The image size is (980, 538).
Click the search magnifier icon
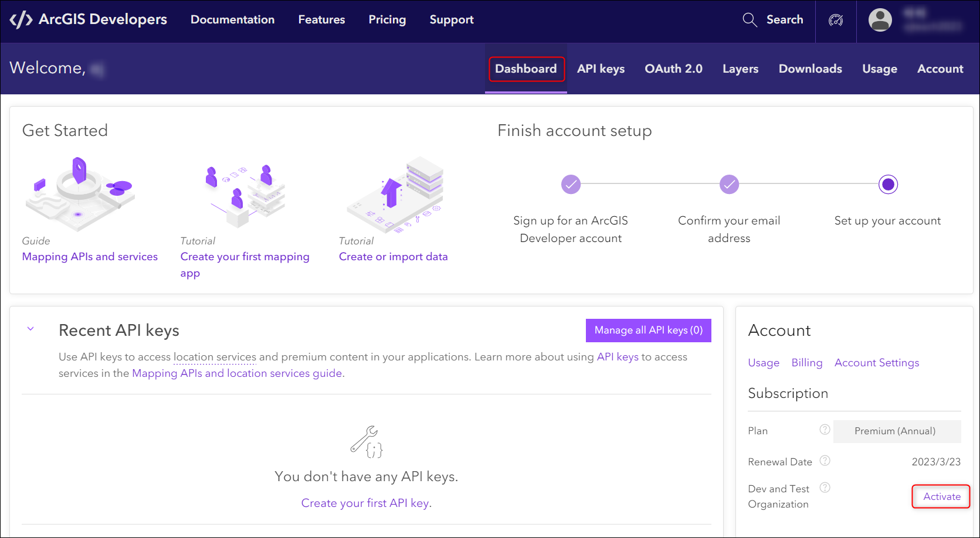(750, 19)
